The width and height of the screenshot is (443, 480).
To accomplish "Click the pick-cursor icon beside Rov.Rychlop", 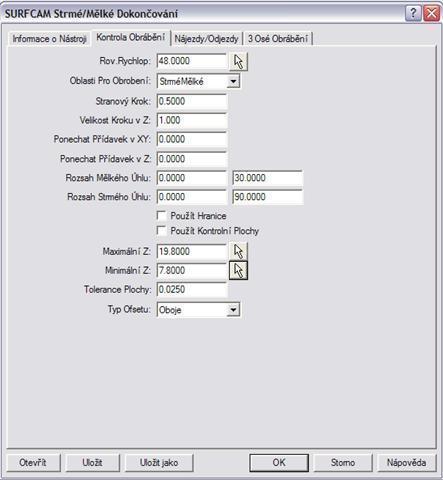I will pyautogui.click(x=238, y=61).
